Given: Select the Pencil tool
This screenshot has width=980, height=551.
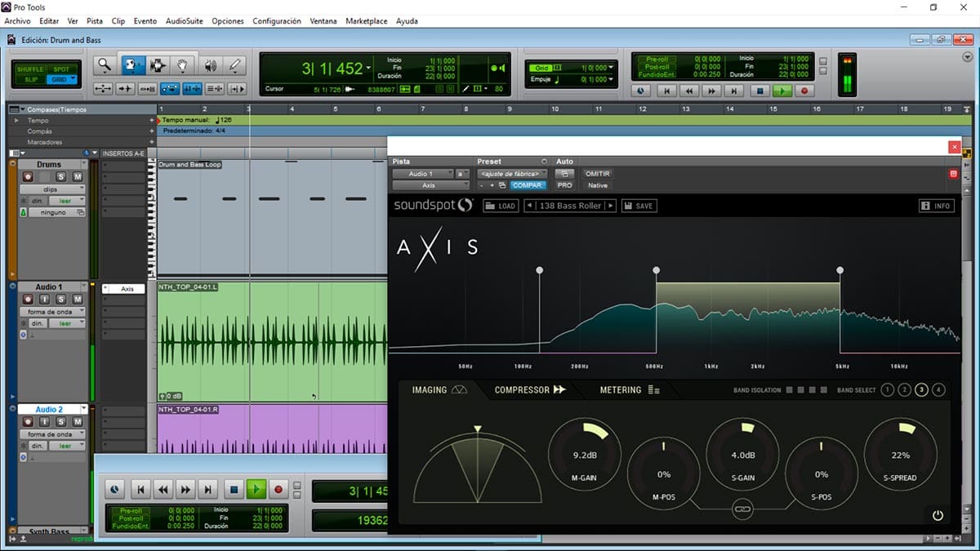Looking at the screenshot, I should pyautogui.click(x=235, y=65).
